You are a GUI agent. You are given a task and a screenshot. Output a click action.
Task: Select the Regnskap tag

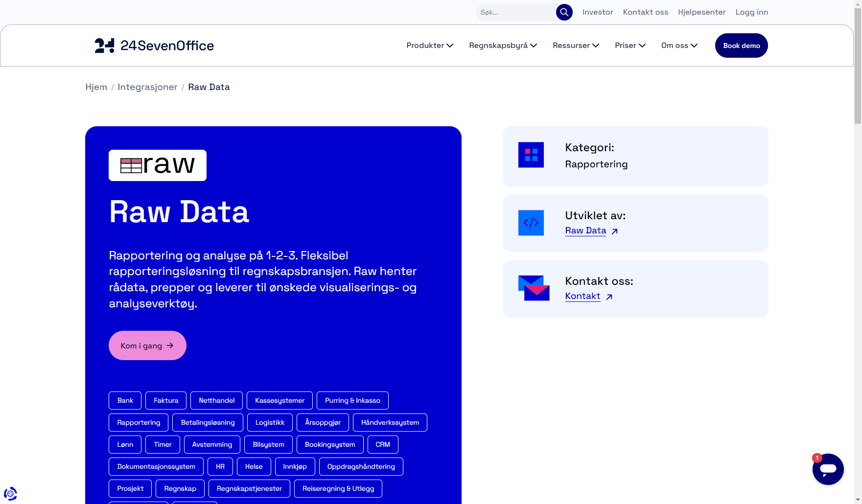180,488
